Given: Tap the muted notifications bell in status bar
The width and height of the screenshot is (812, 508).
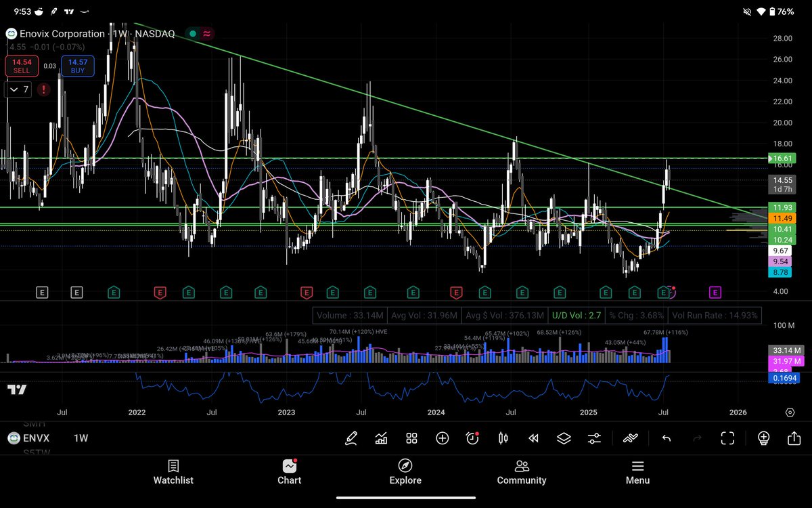Looking at the screenshot, I should coord(746,12).
